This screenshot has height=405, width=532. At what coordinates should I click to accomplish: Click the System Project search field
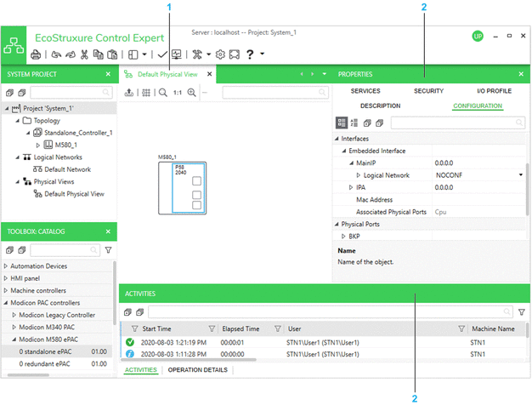[71, 93]
